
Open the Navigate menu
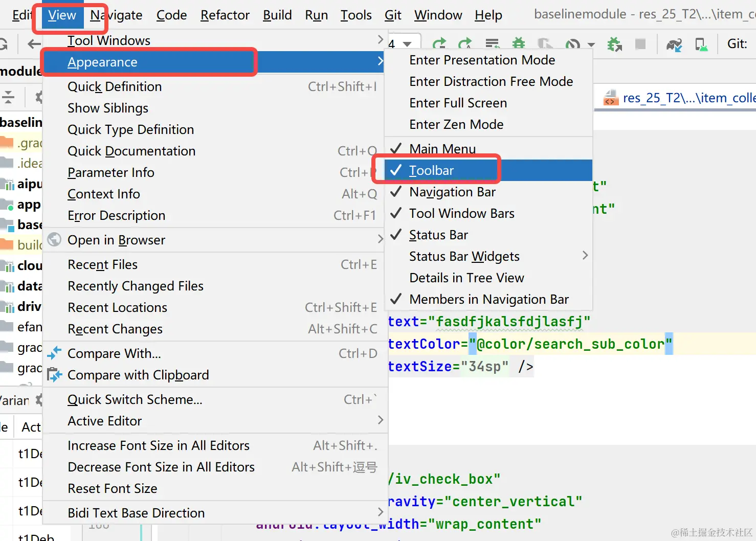pos(116,15)
